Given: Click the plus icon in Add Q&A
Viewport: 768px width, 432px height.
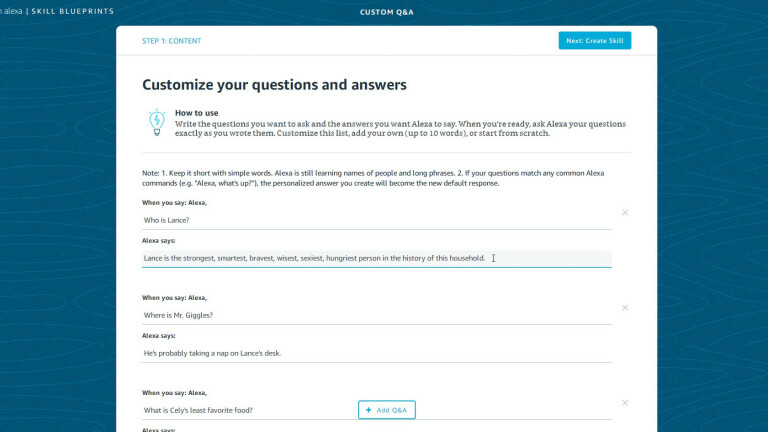Looking at the screenshot, I should tap(368, 410).
